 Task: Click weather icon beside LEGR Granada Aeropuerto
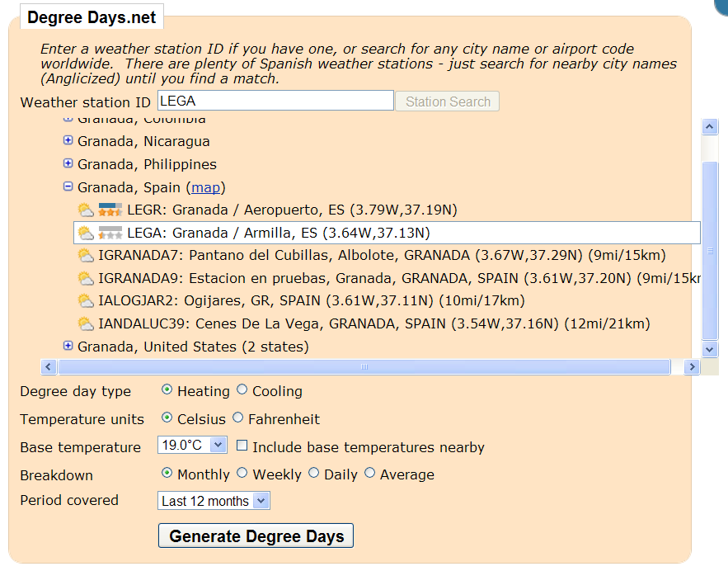[86, 210]
